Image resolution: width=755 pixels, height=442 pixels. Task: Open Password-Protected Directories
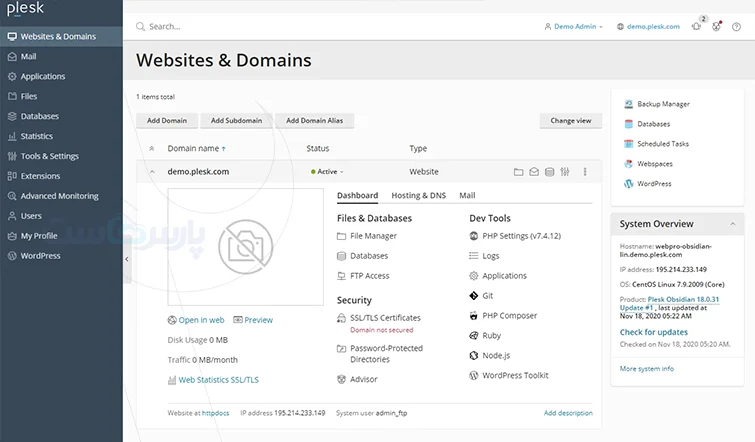pyautogui.click(x=380, y=354)
